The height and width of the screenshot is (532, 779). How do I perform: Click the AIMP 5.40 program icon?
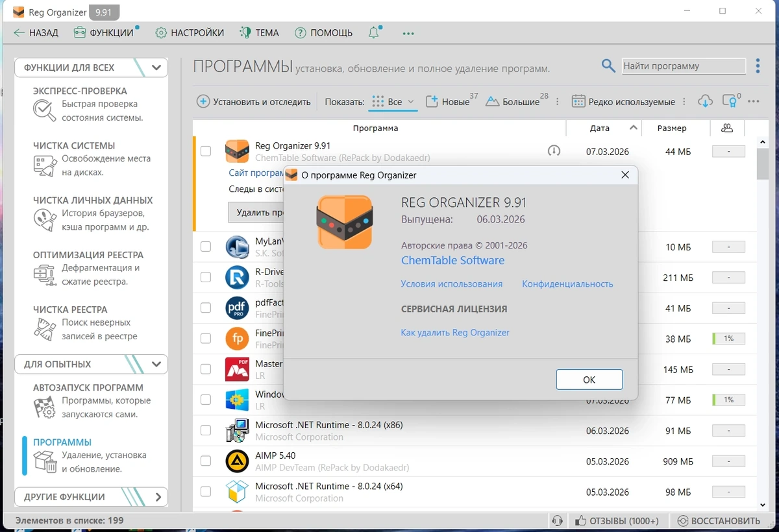coord(237,461)
